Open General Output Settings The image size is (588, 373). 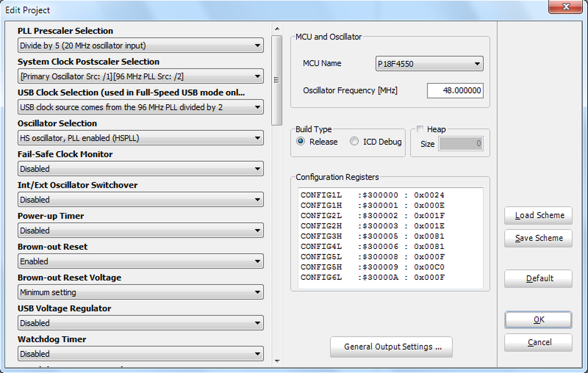[391, 347]
